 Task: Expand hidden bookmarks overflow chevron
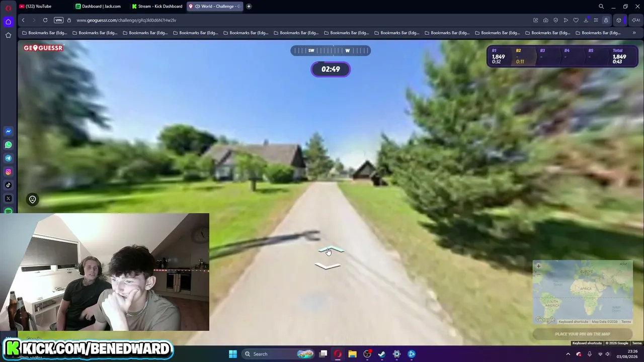click(634, 33)
